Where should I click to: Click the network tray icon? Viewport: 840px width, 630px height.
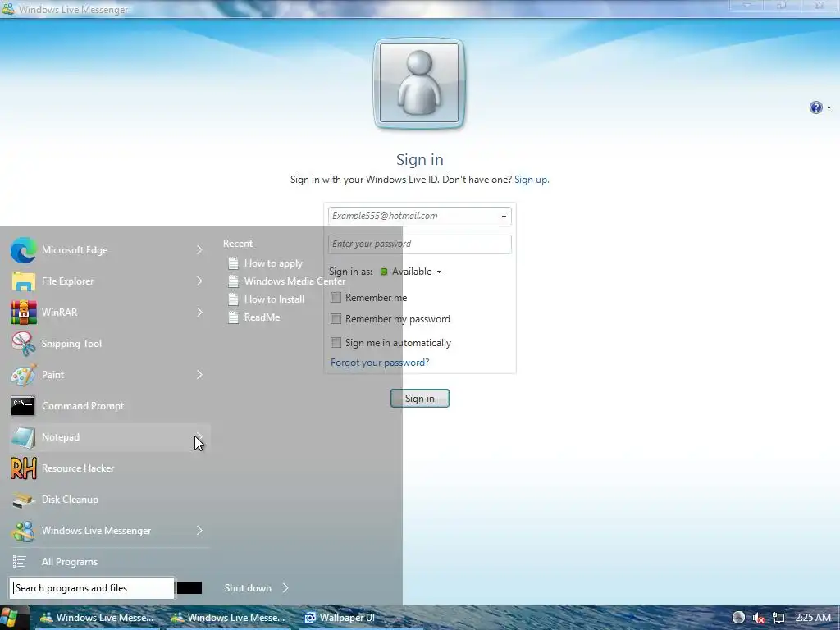(778, 618)
